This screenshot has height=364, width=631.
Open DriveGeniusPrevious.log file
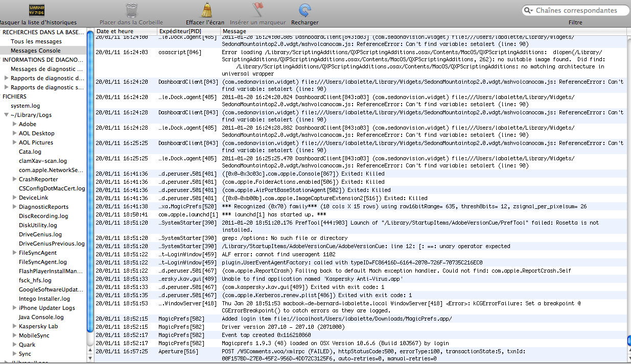(x=52, y=244)
